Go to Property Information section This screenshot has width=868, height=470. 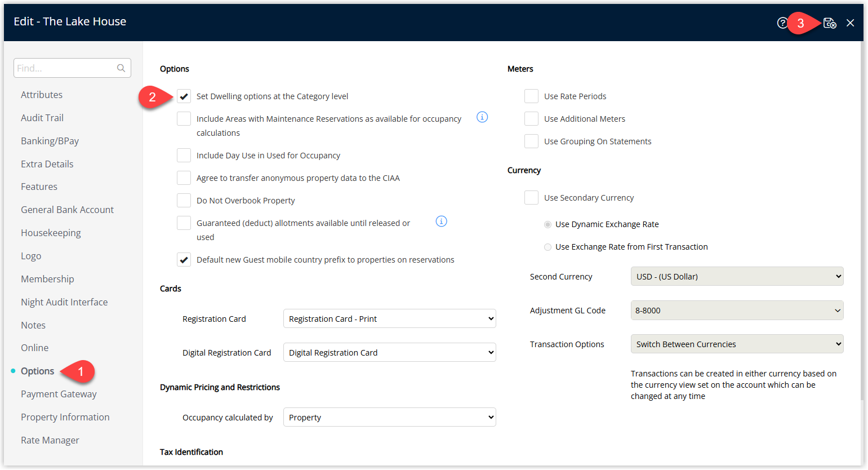point(65,417)
